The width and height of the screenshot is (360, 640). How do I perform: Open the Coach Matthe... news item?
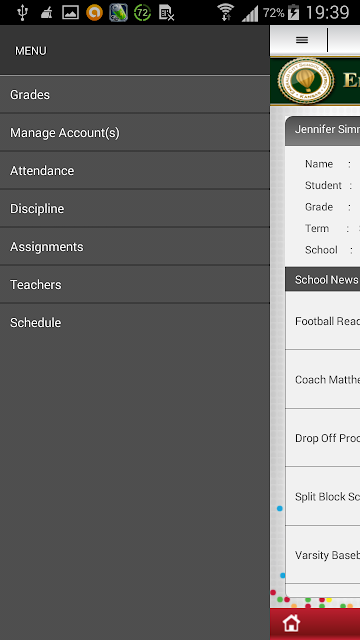(322, 379)
